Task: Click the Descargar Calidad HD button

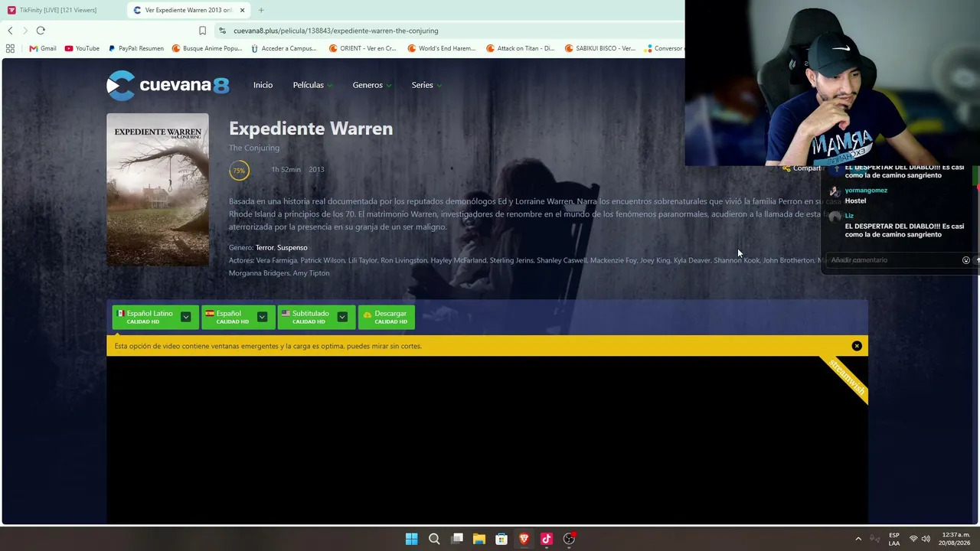Action: click(387, 317)
